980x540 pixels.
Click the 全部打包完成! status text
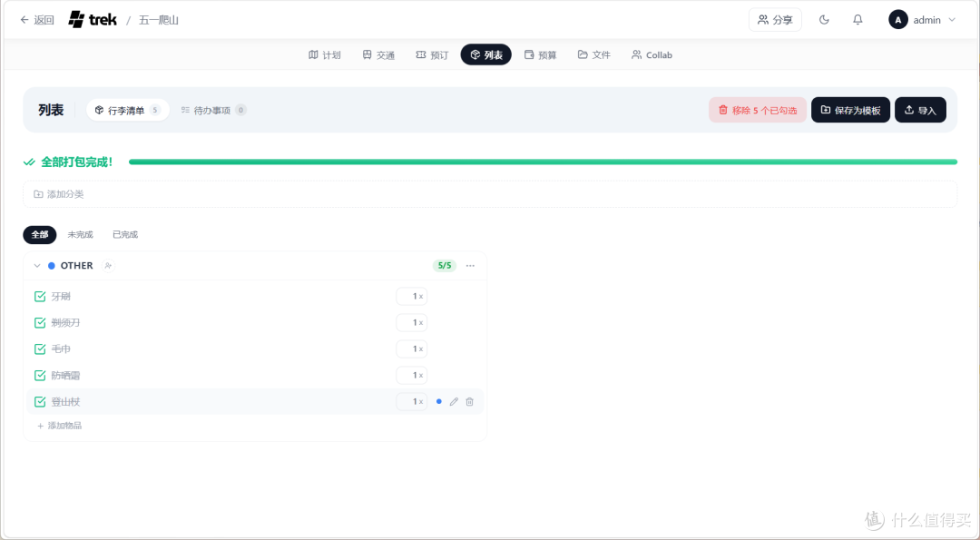(77, 162)
